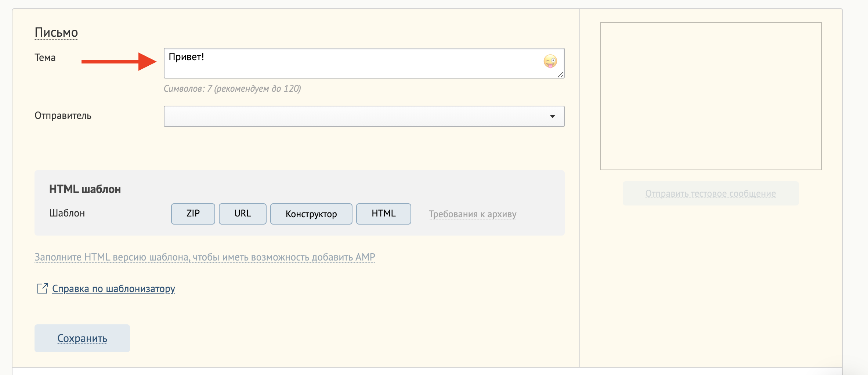868x375 pixels.
Task: Click the external link icon beside Справка по шаблонизатору
Action: click(42, 288)
